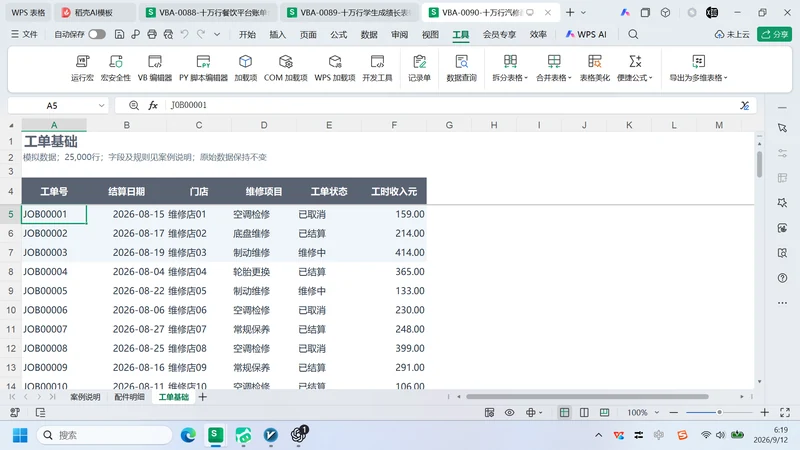
Task: Switch to VBA-0088 document tab
Action: tap(208, 13)
